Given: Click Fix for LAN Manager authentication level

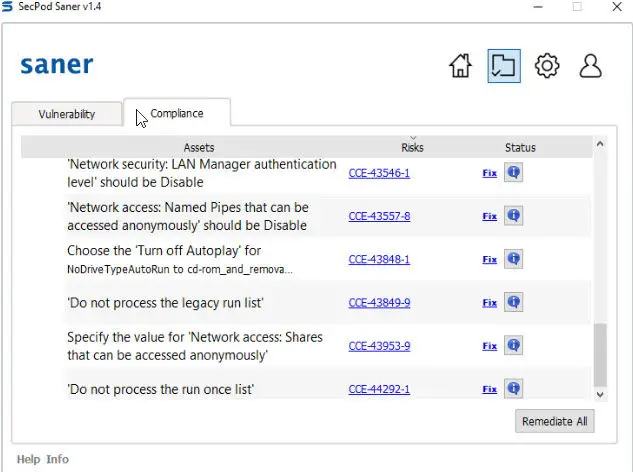Looking at the screenshot, I should pyautogui.click(x=489, y=173).
